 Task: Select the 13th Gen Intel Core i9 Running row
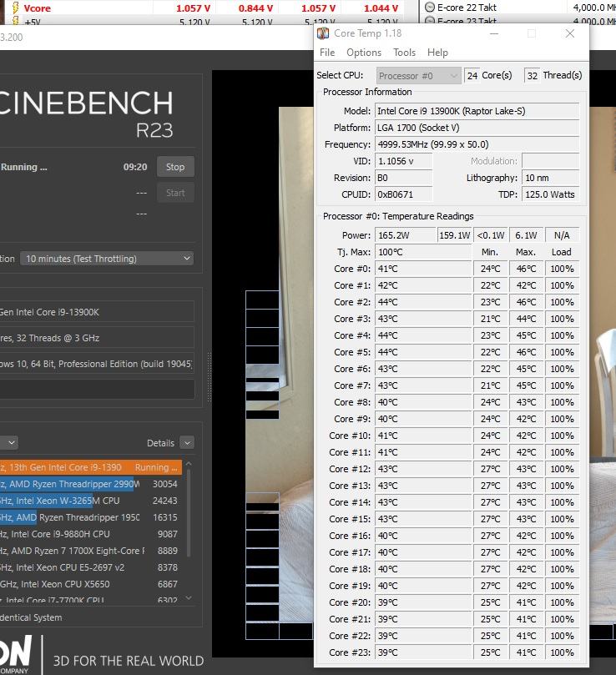click(91, 467)
